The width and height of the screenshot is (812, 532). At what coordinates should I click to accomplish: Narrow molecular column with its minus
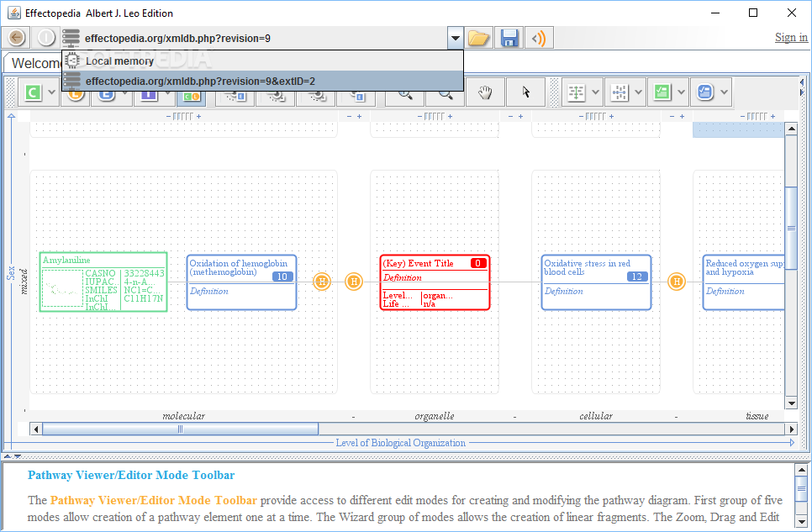(x=168, y=117)
